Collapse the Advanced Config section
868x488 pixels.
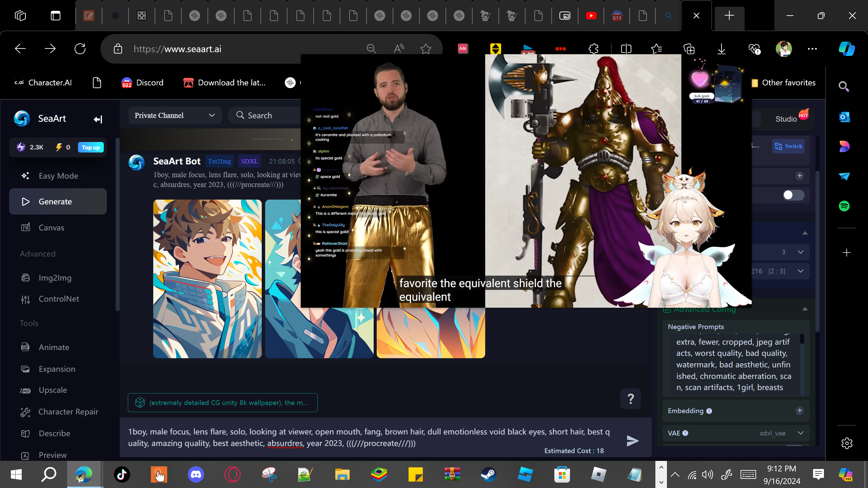[805, 309]
